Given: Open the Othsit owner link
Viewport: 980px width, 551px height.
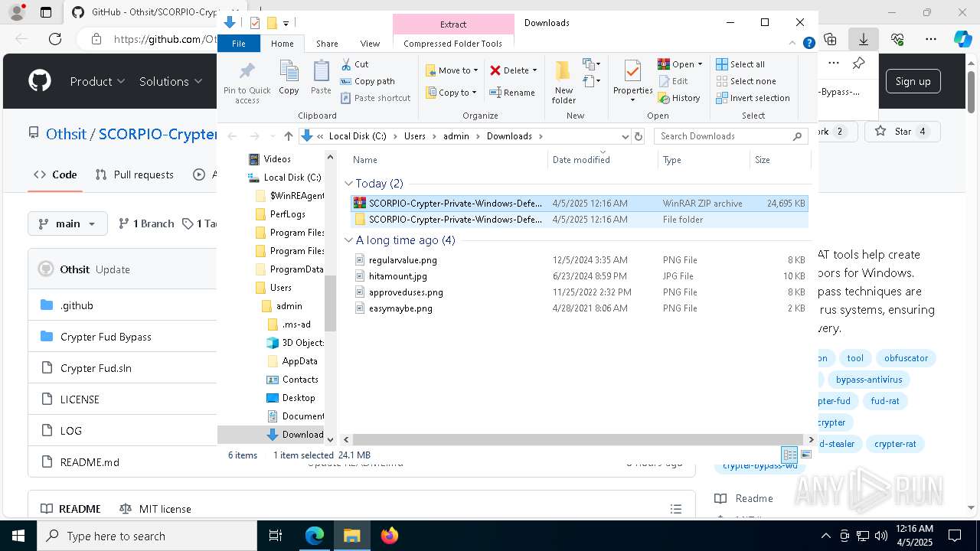Looking at the screenshot, I should [x=66, y=135].
